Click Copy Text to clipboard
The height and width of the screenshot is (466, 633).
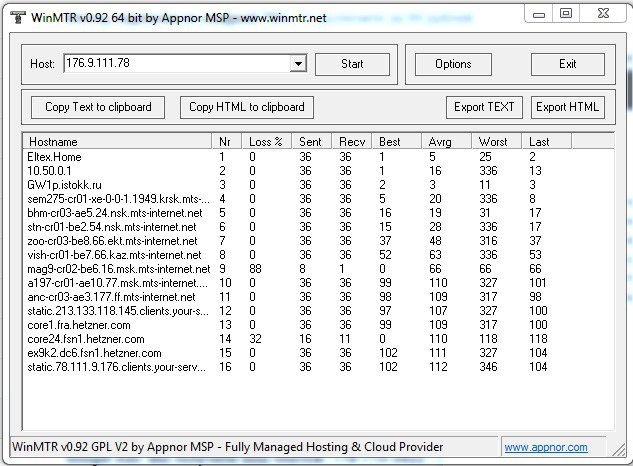coord(98,107)
